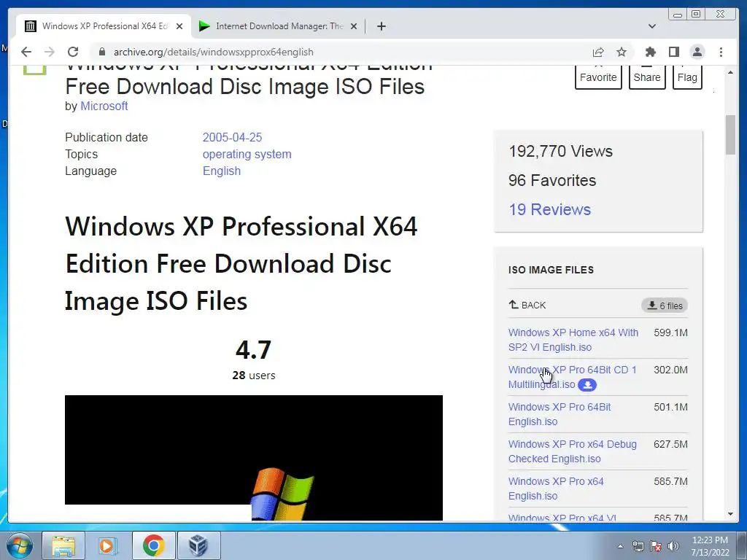Viewport: 747px width, 560px height.
Task: Click the scrollbar down arrow
Action: [x=730, y=514]
